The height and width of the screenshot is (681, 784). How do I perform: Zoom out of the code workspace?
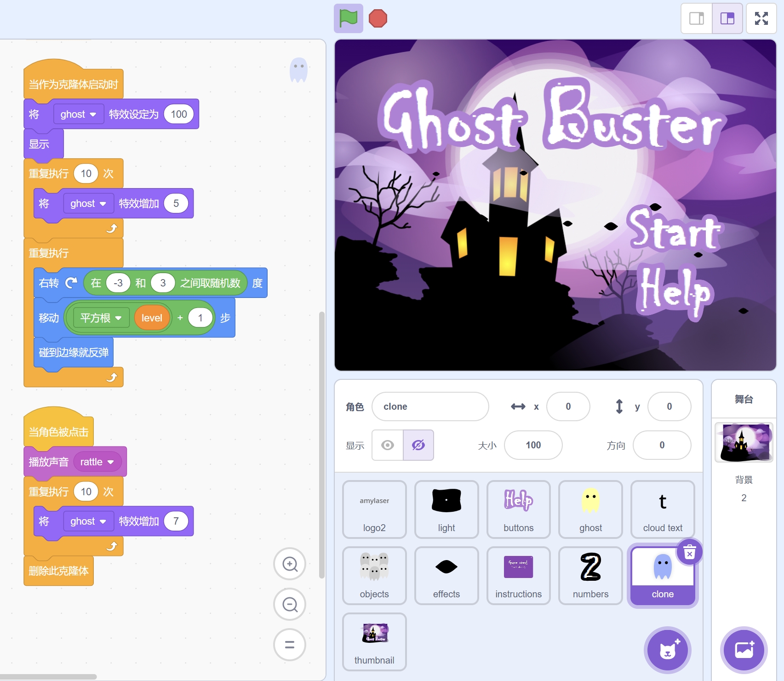click(x=290, y=604)
